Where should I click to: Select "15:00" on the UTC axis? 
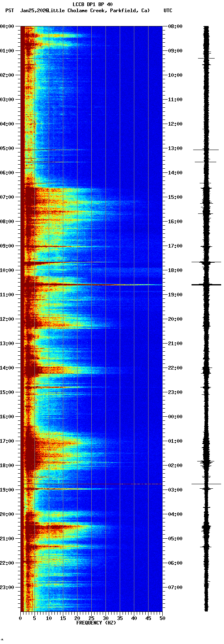pyautogui.click(x=175, y=197)
